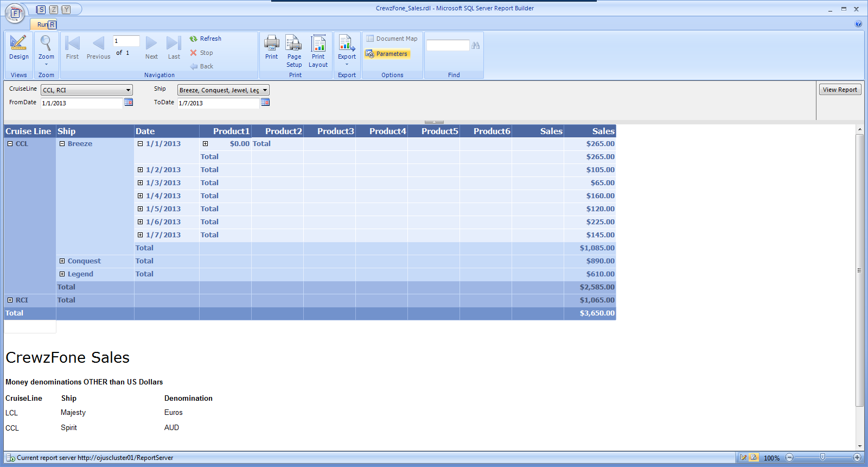Open the ToDate calendar picker
Screen dimensions: 868x467
point(265,102)
